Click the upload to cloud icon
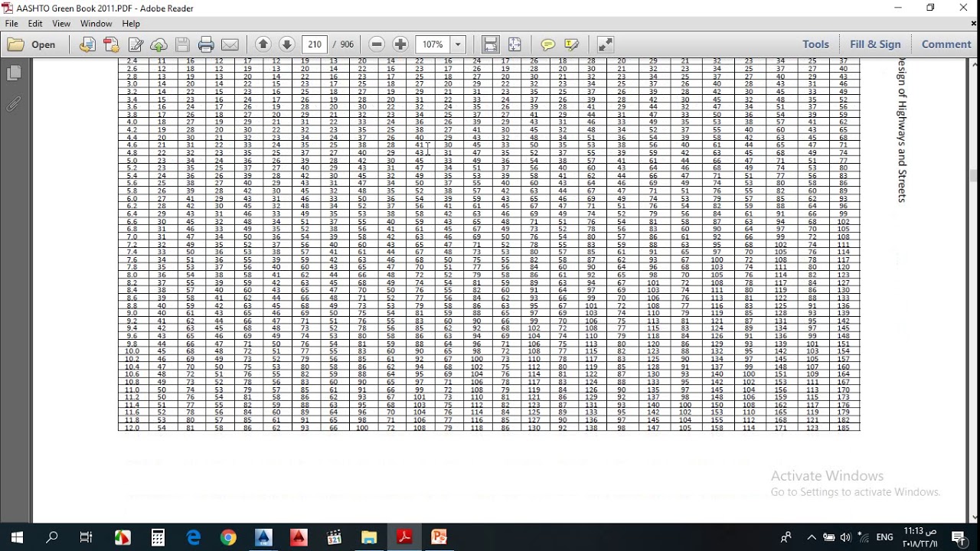Image resolution: width=980 pixels, height=551 pixels. (x=159, y=44)
